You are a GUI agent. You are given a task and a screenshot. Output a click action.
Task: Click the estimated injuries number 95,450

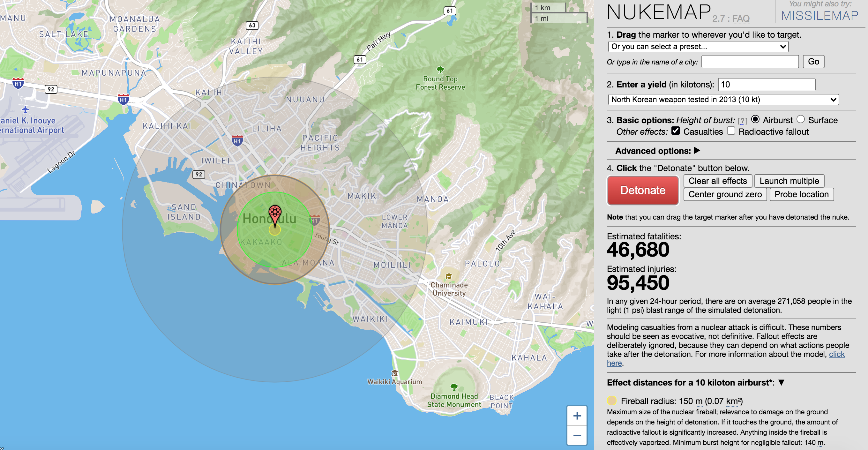click(638, 282)
